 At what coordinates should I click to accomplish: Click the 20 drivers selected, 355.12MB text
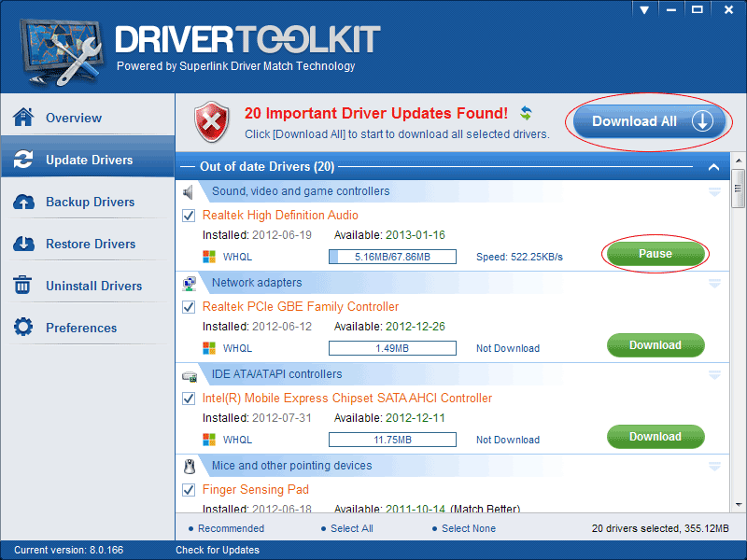(x=660, y=528)
